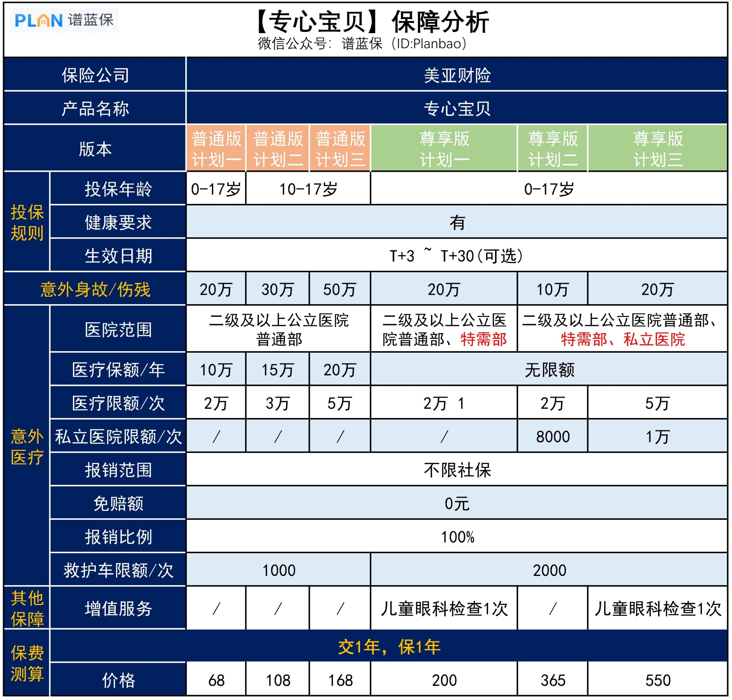Select the 尊享版 计划二 header
The image size is (732, 700).
[553, 149]
